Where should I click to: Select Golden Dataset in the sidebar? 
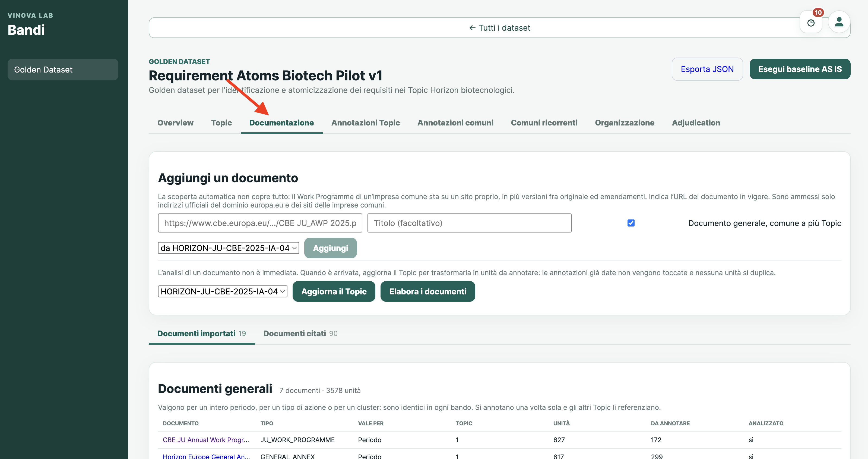63,70
